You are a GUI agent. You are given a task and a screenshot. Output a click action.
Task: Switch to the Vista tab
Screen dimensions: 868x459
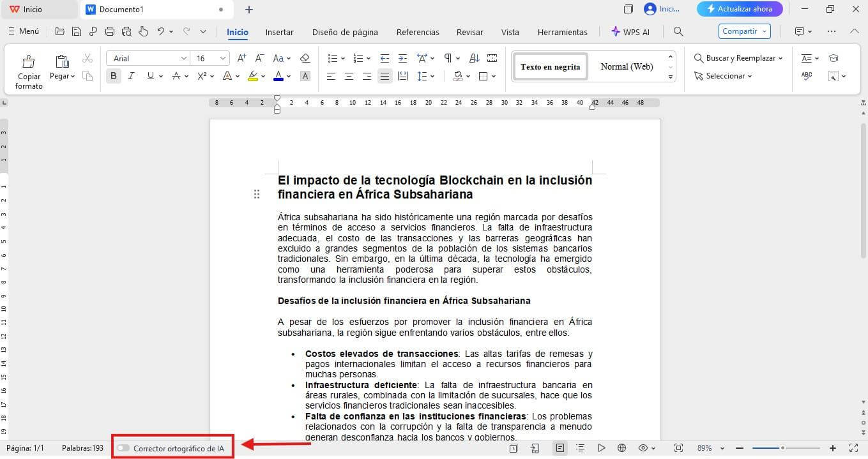pyautogui.click(x=510, y=32)
